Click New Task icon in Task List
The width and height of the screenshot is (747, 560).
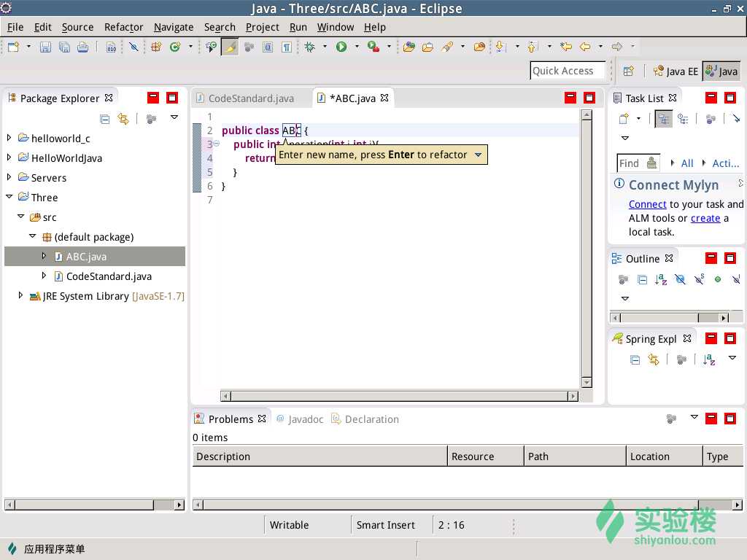tap(624, 119)
